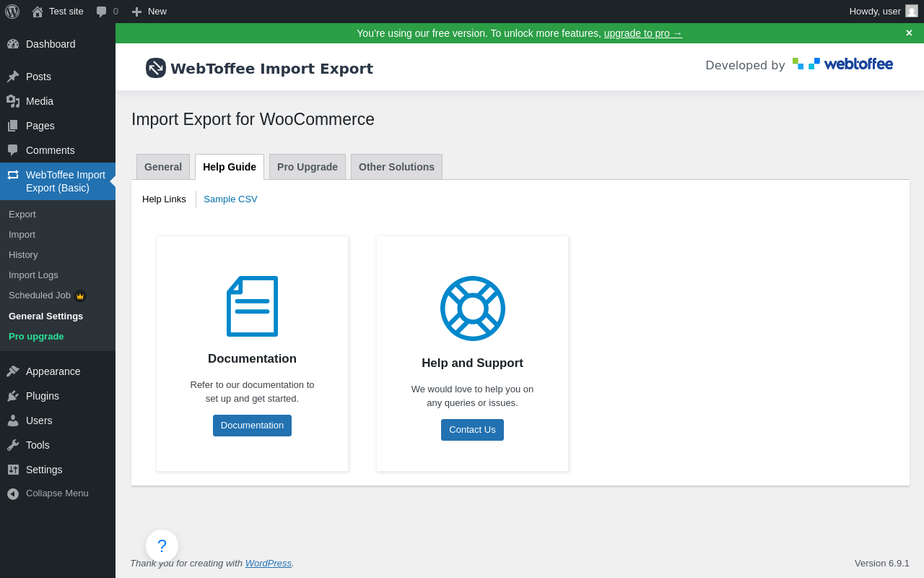The image size is (924, 578).
Task: Open the question mark help bubble
Action: (x=162, y=545)
